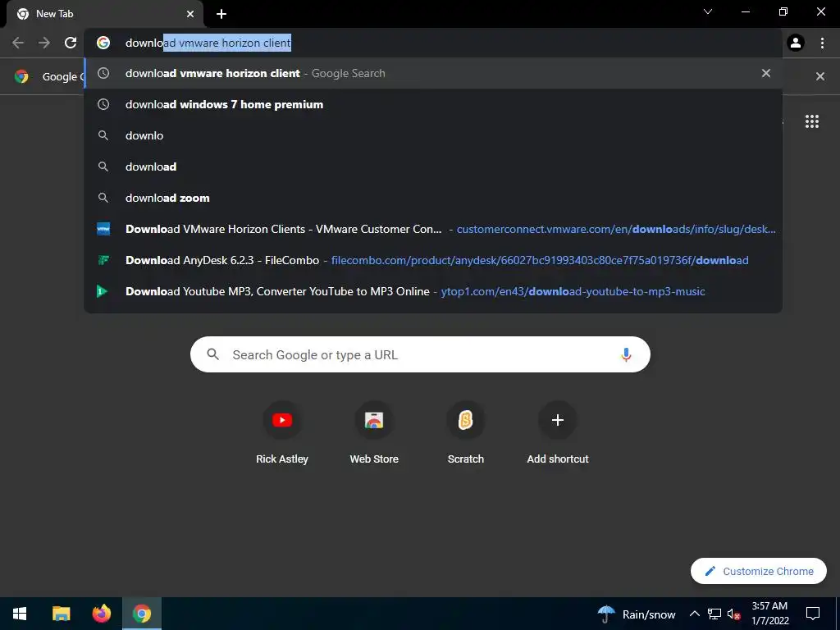Open Download VMware Horizon Clients suggestion
840x630 pixels.
point(433,229)
